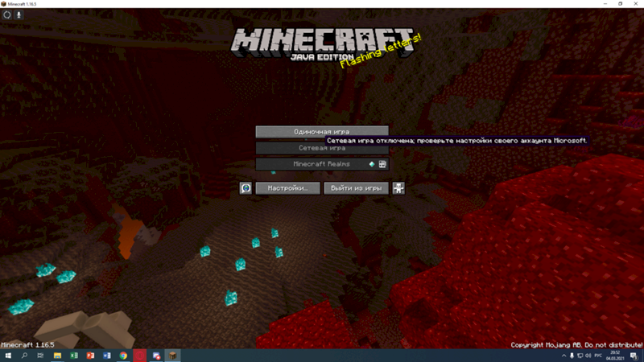Switch the РУС keyboard language indicator
The height and width of the screenshot is (362, 644).
(597, 356)
